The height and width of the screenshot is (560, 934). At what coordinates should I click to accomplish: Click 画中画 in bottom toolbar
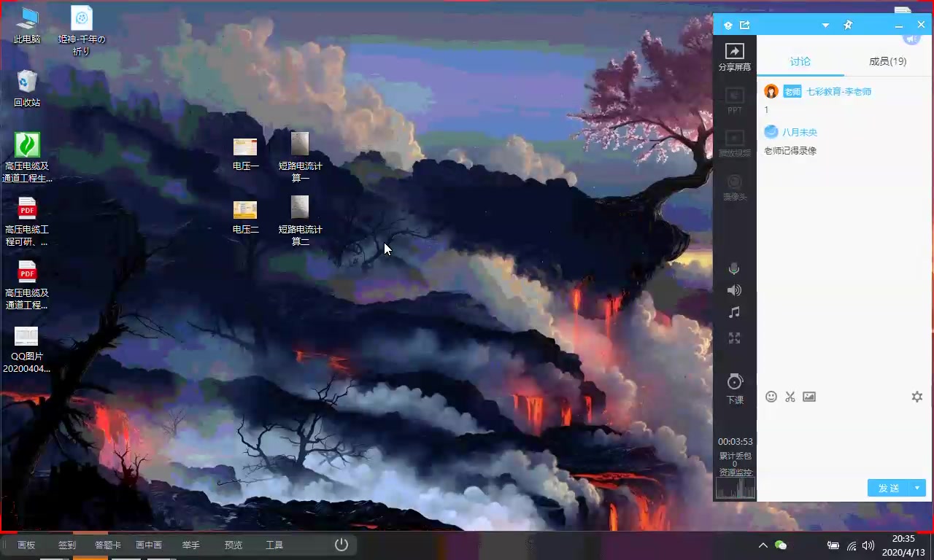pyautogui.click(x=149, y=545)
